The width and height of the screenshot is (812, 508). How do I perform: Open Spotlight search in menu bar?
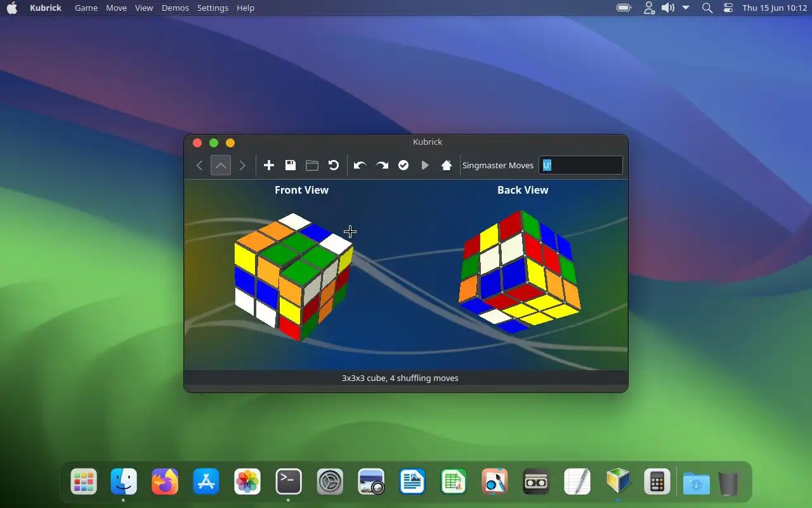click(x=707, y=8)
